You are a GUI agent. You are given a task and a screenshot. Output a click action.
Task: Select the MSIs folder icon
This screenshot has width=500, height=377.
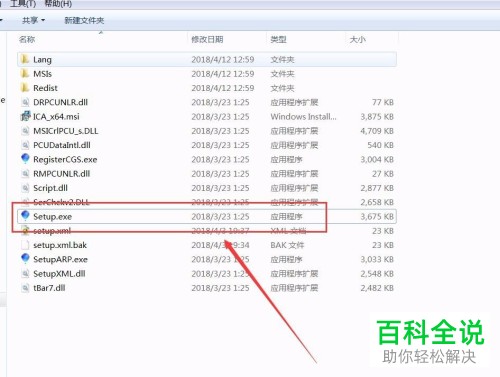(25, 74)
